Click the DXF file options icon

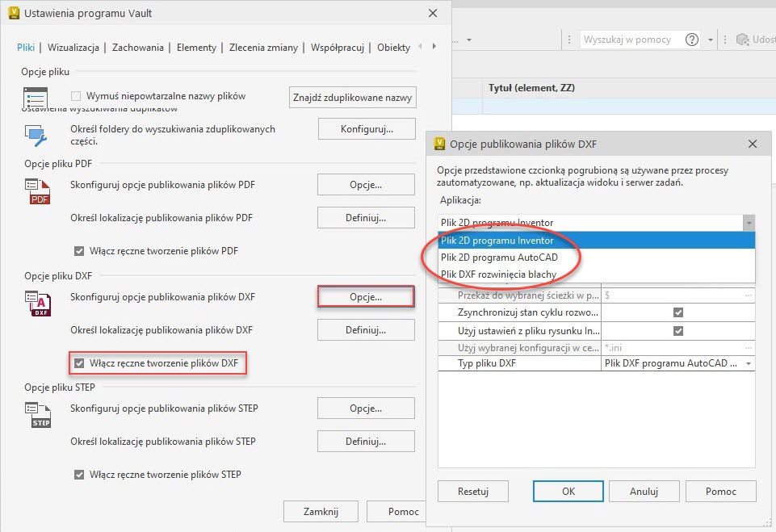[38, 304]
